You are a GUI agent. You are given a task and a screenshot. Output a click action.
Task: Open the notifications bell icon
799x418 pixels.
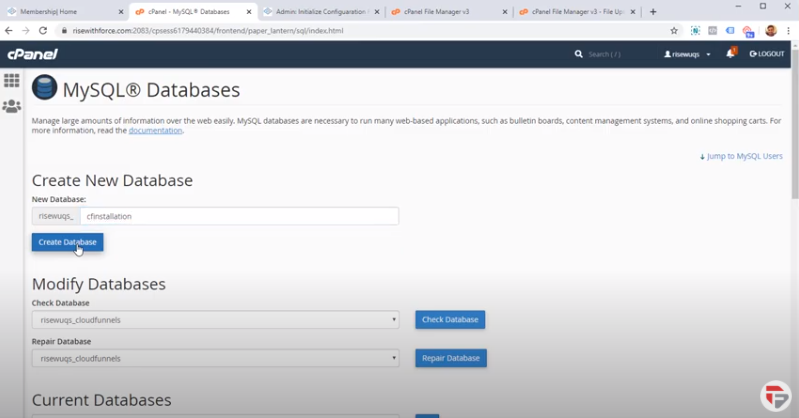click(730, 54)
